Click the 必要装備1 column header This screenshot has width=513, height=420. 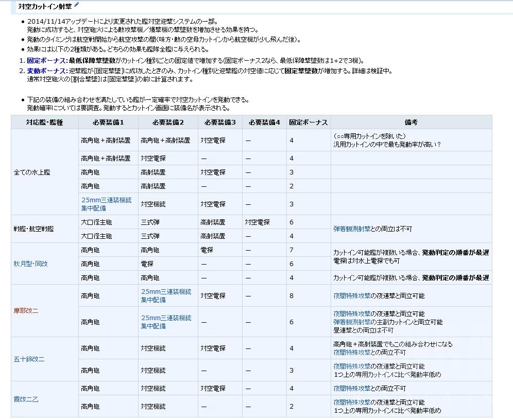tap(108, 122)
